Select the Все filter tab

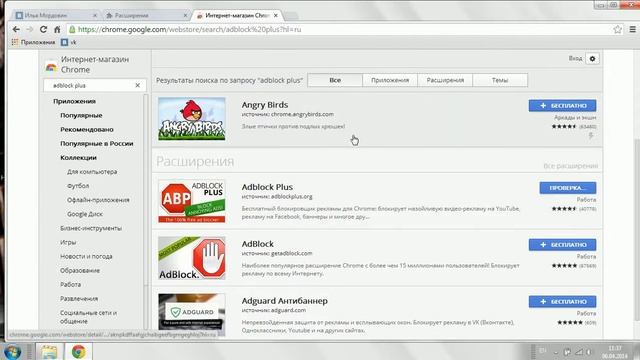coord(335,80)
